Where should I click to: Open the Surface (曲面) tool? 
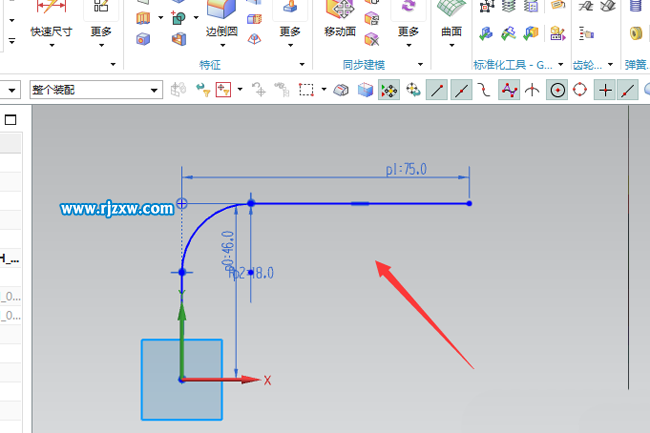pyautogui.click(x=451, y=19)
